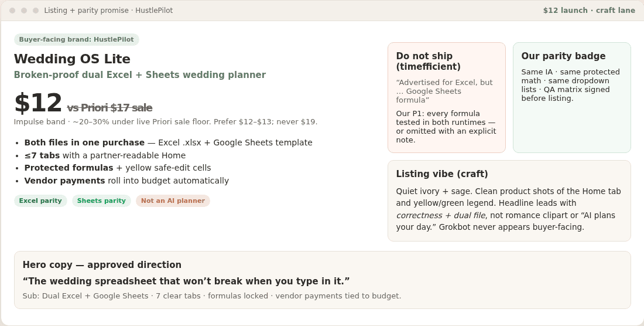Click the 'Wedding OS Lite' heading
This screenshot has height=326, width=644.
coord(72,59)
